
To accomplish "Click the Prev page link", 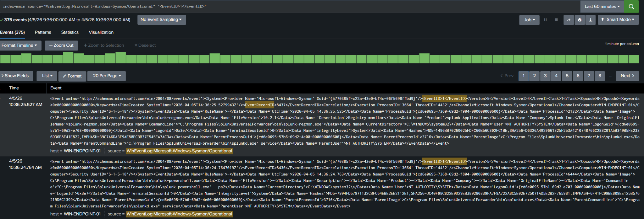I will (x=507, y=76).
